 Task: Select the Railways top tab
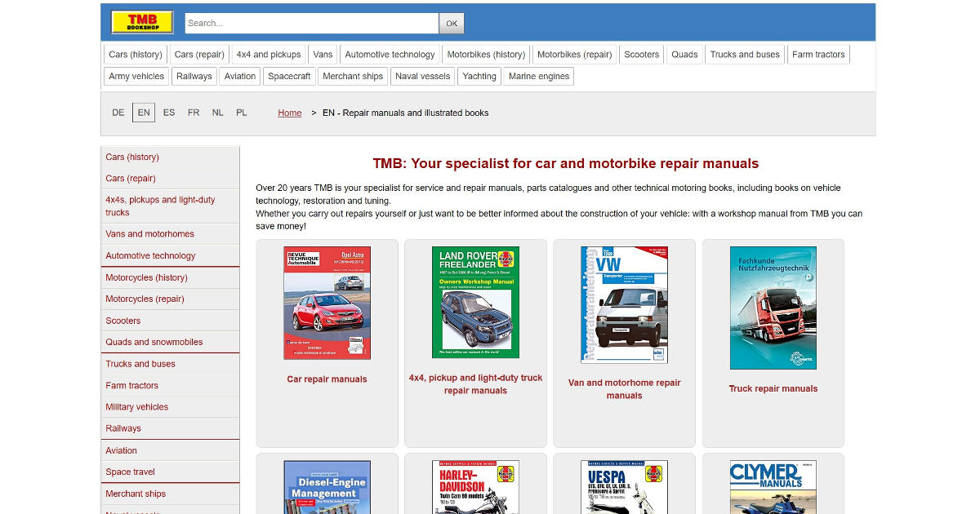pyautogui.click(x=194, y=76)
